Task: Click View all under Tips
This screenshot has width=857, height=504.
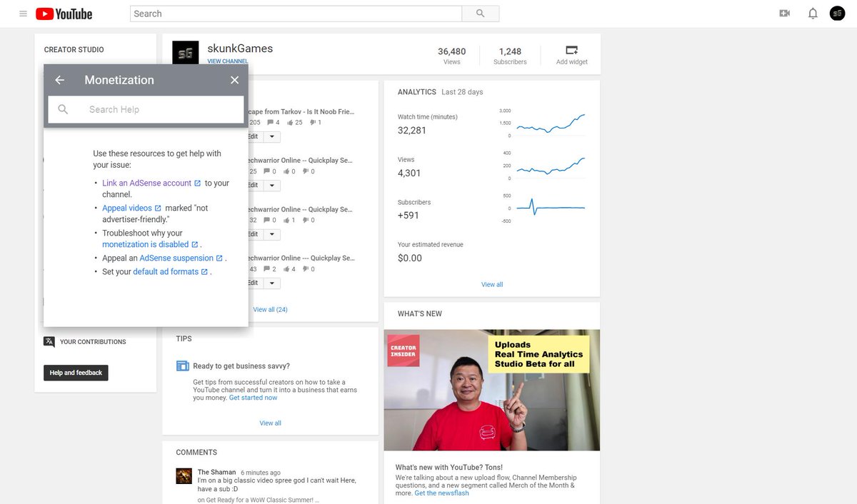Action: click(270, 423)
